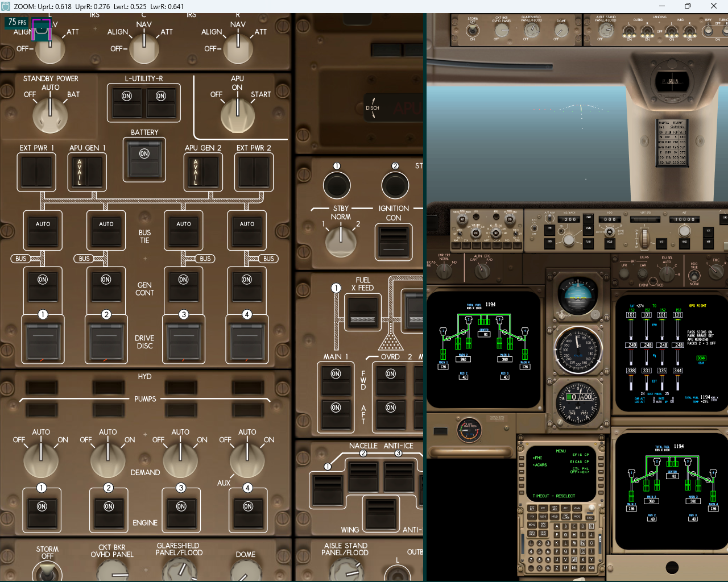Push round black button number 2
This screenshot has width=728, height=582.
click(395, 185)
